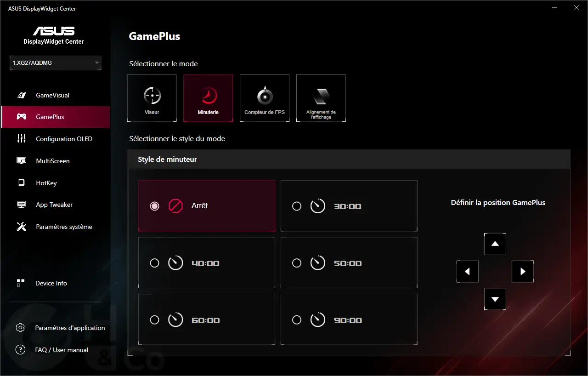This screenshot has width=588, height=376.
Task: Click the Paramètres système tools icon
Action: [21, 227]
